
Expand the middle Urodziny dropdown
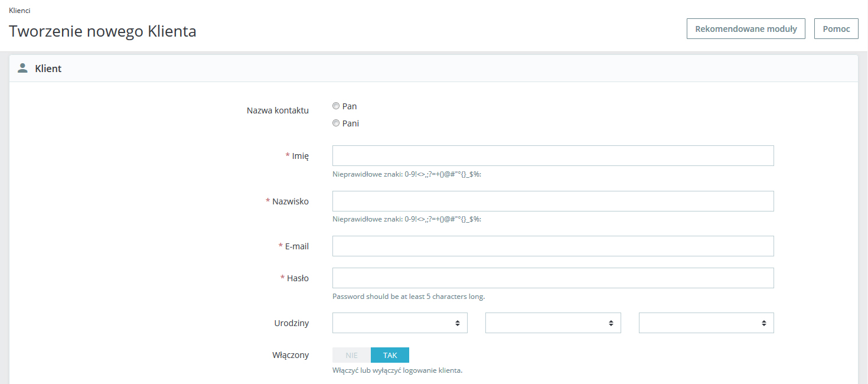553,323
